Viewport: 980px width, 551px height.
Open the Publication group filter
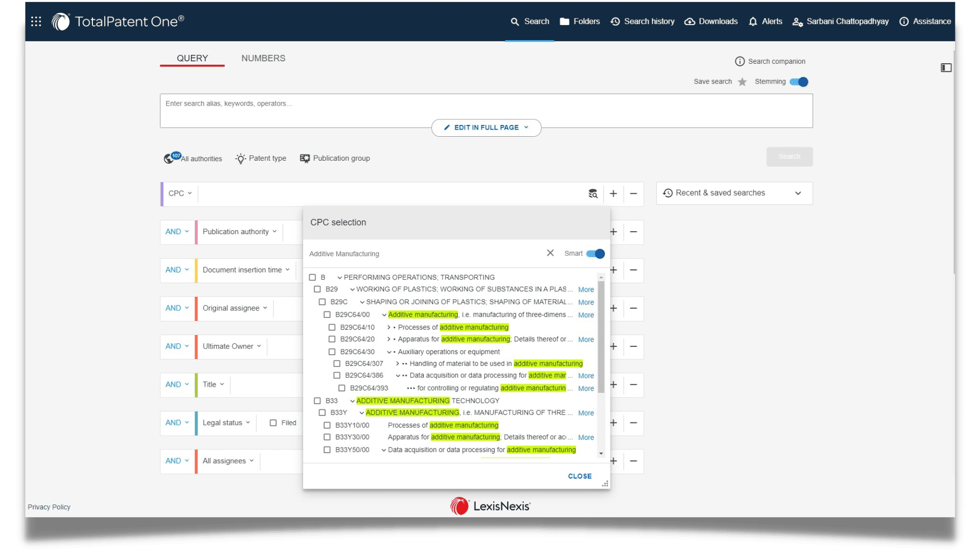coord(335,158)
